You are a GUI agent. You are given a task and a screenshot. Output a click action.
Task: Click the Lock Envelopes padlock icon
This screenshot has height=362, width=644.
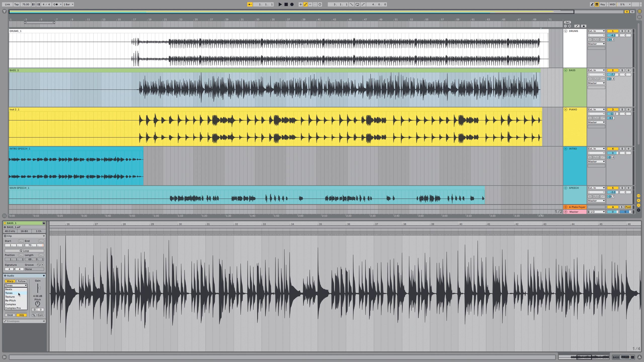pos(584,26)
